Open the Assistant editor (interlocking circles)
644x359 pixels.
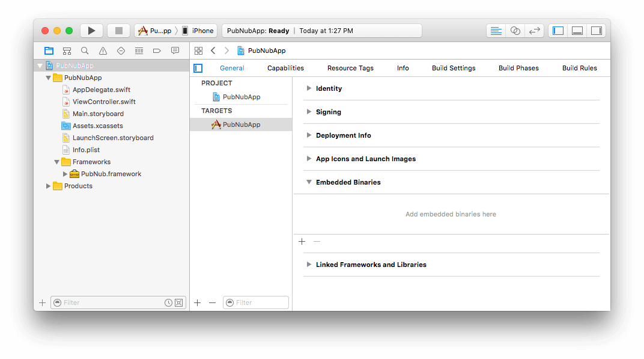(x=515, y=30)
